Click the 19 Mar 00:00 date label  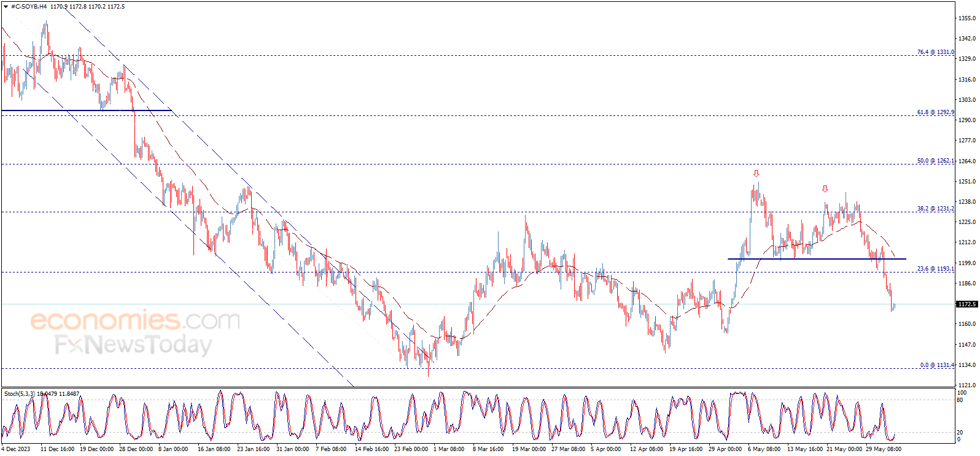click(x=529, y=449)
